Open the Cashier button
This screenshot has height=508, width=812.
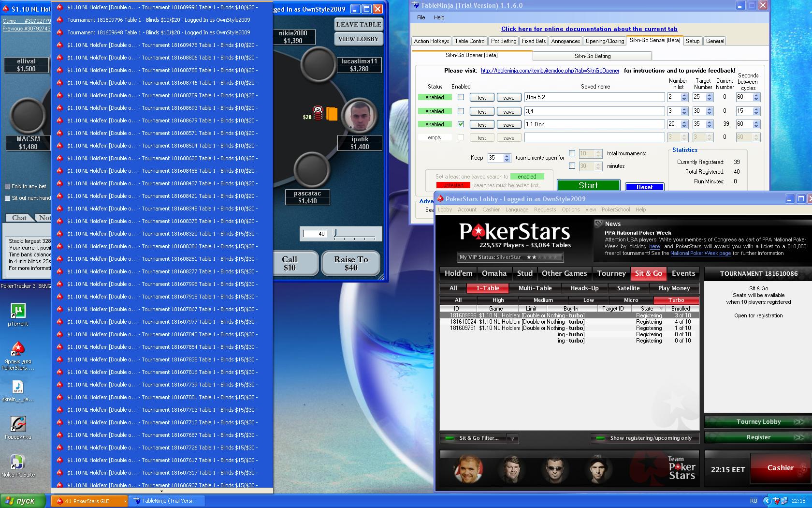[781, 468]
